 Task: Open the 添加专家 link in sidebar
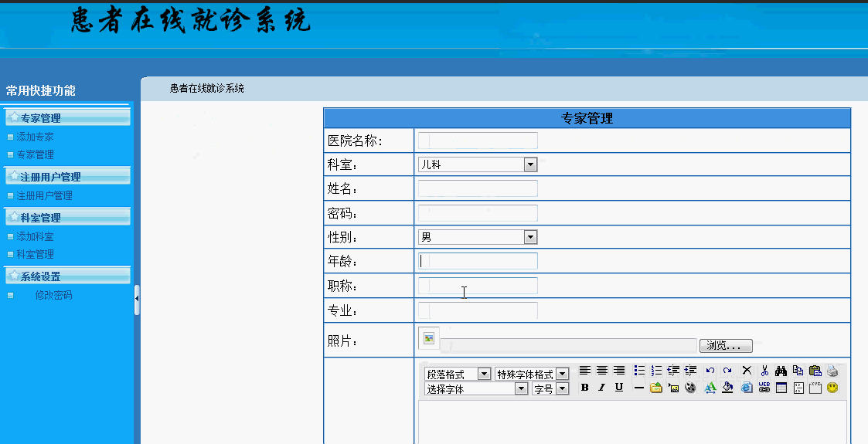tap(35, 137)
